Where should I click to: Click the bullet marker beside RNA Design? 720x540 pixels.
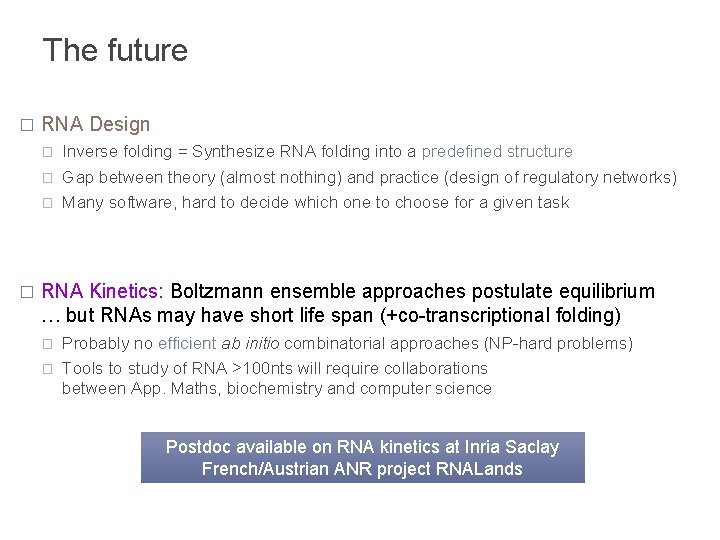click(27, 125)
